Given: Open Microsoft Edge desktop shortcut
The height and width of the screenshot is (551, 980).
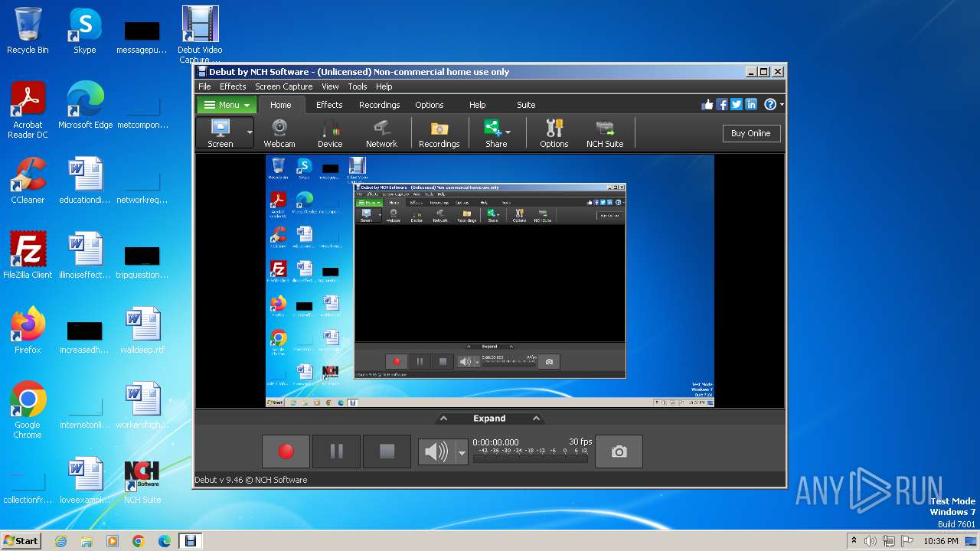Looking at the screenshot, I should pyautogui.click(x=85, y=106).
